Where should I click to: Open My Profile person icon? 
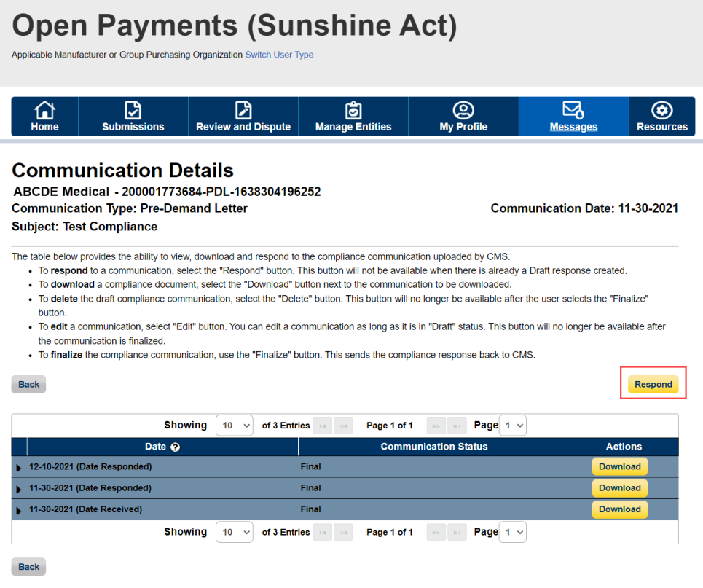[463, 110]
